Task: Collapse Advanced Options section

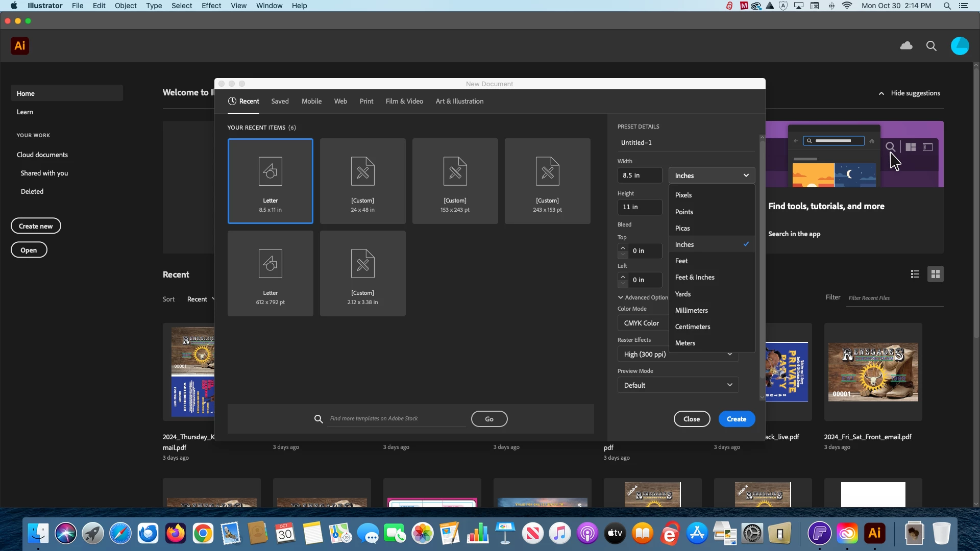Action: pos(621,297)
